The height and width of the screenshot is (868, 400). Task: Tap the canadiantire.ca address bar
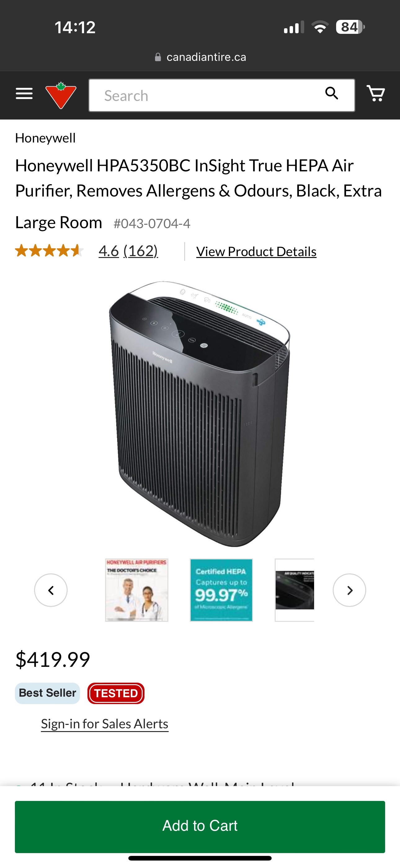pos(200,57)
